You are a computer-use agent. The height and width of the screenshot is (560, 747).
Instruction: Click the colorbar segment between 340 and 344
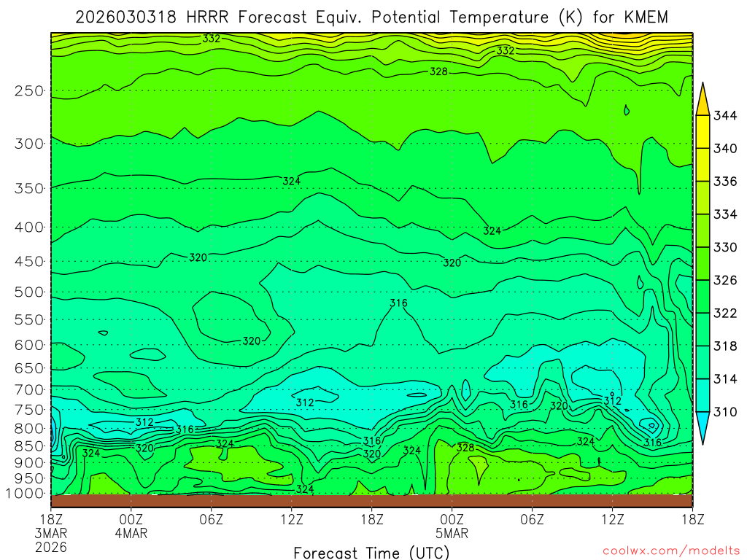tap(703, 132)
